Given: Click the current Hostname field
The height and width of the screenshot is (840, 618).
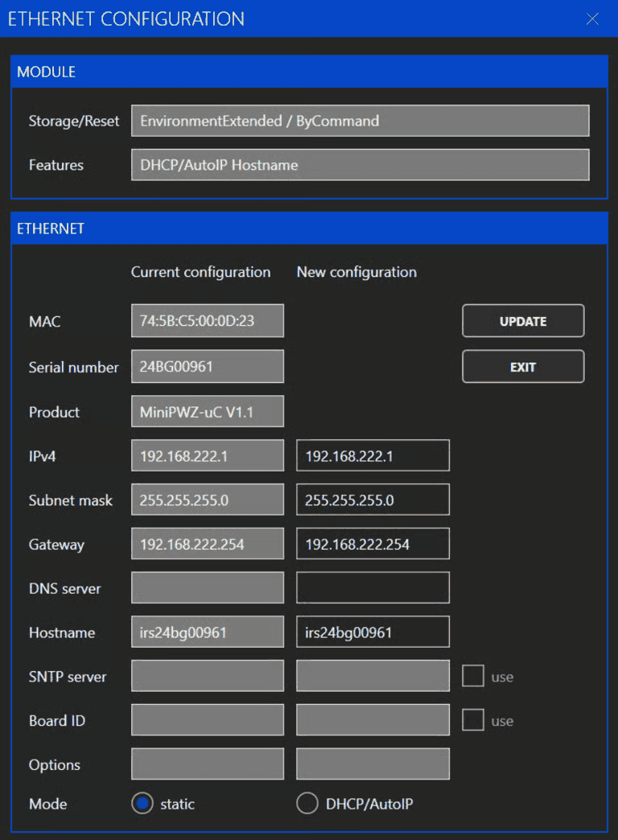Looking at the screenshot, I should tap(208, 632).
